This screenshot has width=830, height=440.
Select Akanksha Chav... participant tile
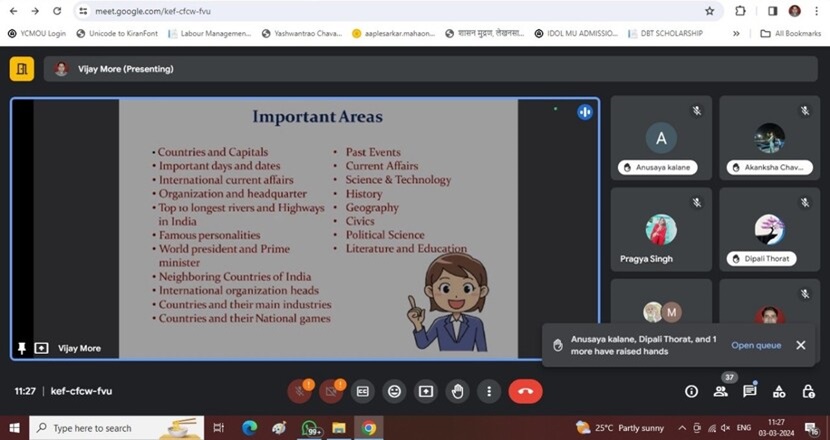[x=769, y=137]
